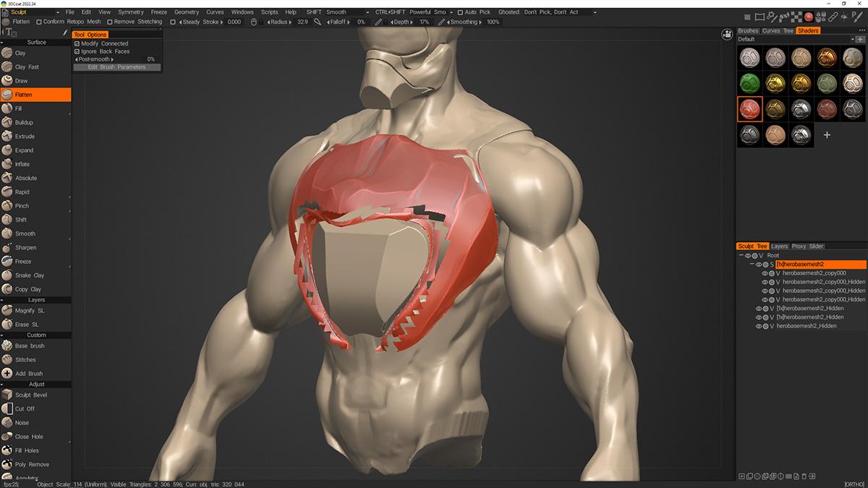868x488 pixels.
Task: Select the Clay brush
Action: click(35, 53)
